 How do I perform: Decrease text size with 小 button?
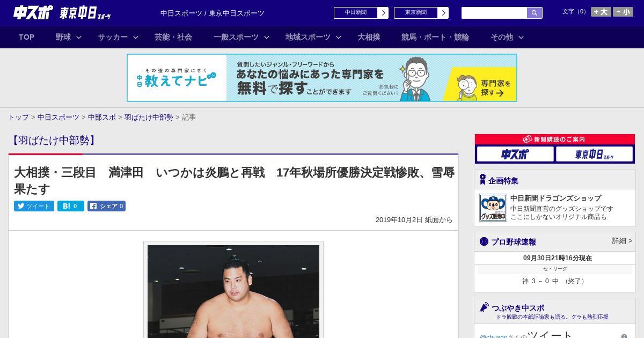pos(623,12)
